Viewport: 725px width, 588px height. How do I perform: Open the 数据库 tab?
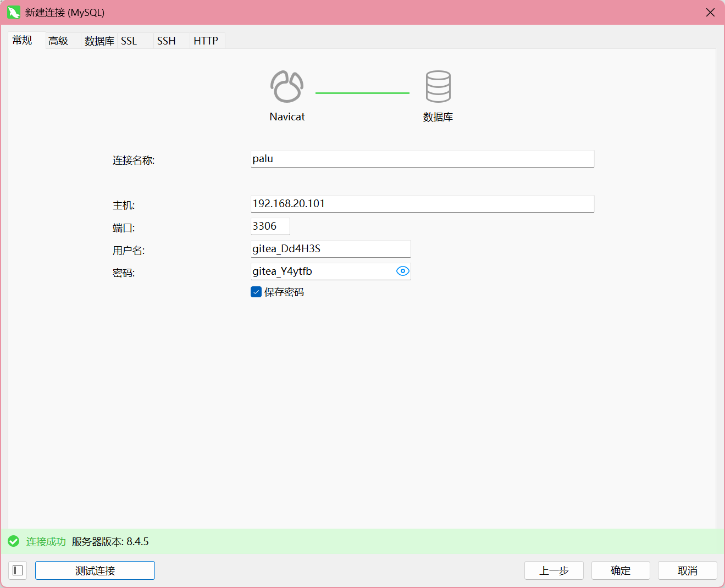(99, 41)
